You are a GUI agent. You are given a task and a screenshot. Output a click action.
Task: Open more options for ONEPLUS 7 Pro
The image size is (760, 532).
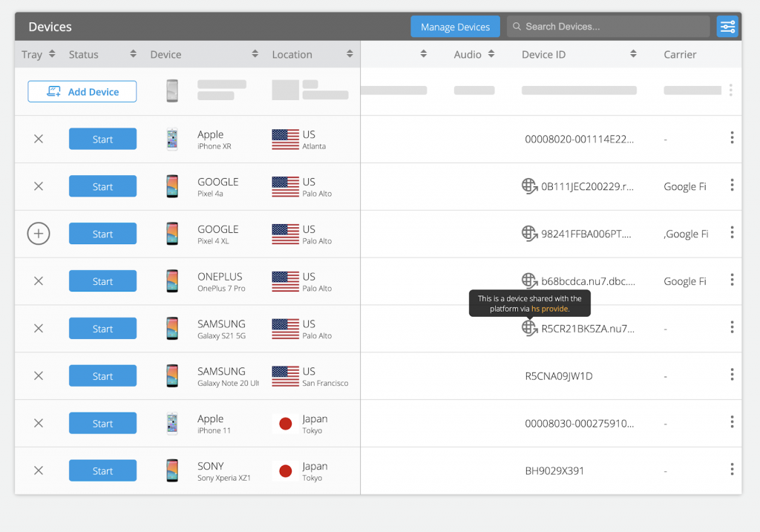[x=732, y=280]
